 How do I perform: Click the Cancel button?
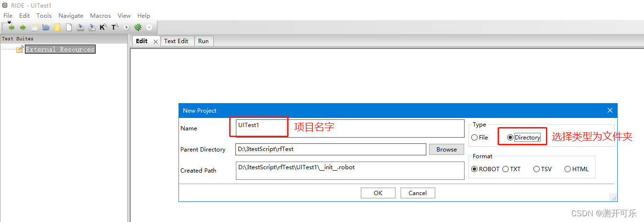pos(418,193)
